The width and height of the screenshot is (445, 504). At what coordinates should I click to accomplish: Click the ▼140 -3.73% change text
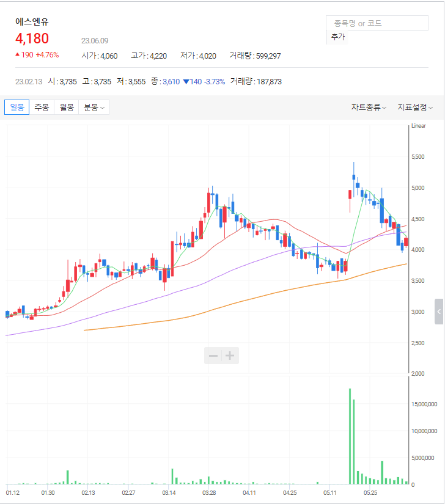tap(204, 82)
